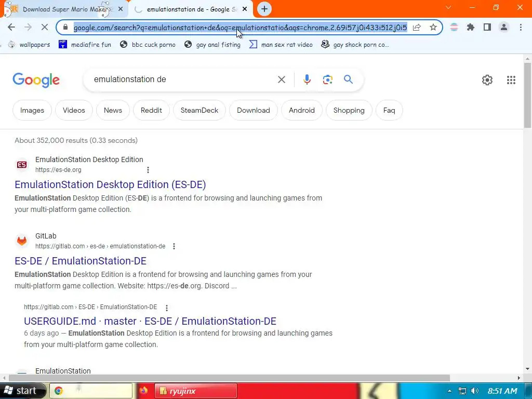Clear the search box with X
The height and width of the screenshot is (399, 532).
point(281,79)
